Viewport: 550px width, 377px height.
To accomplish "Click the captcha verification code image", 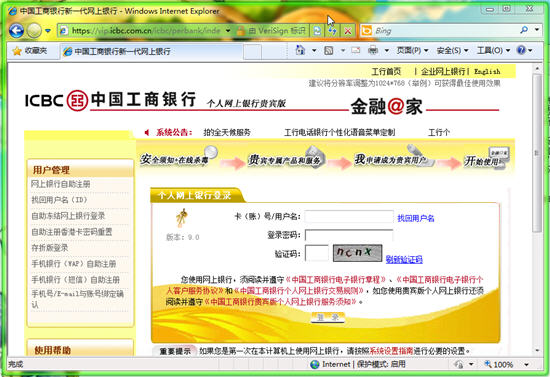I will pos(357,253).
